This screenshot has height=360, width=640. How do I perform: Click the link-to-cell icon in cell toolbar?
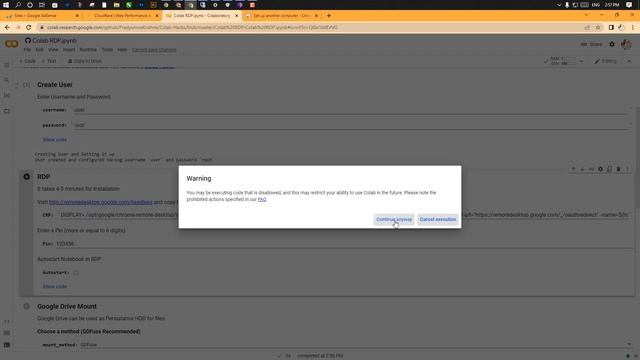coord(591,169)
